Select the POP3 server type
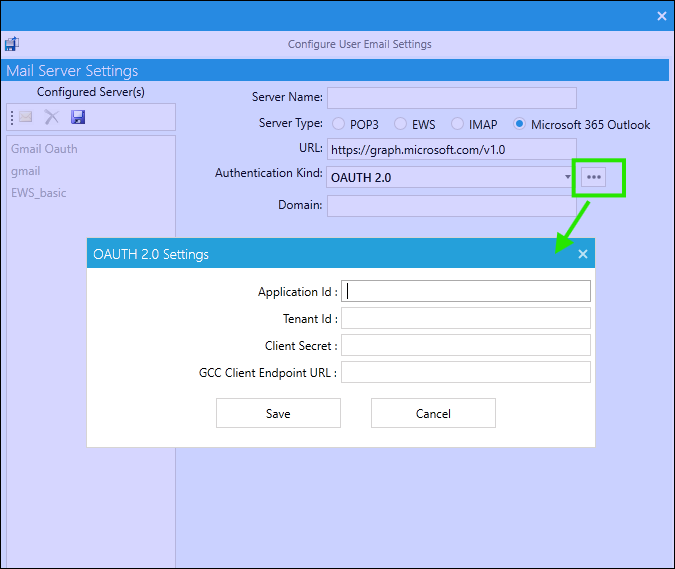 click(x=338, y=124)
